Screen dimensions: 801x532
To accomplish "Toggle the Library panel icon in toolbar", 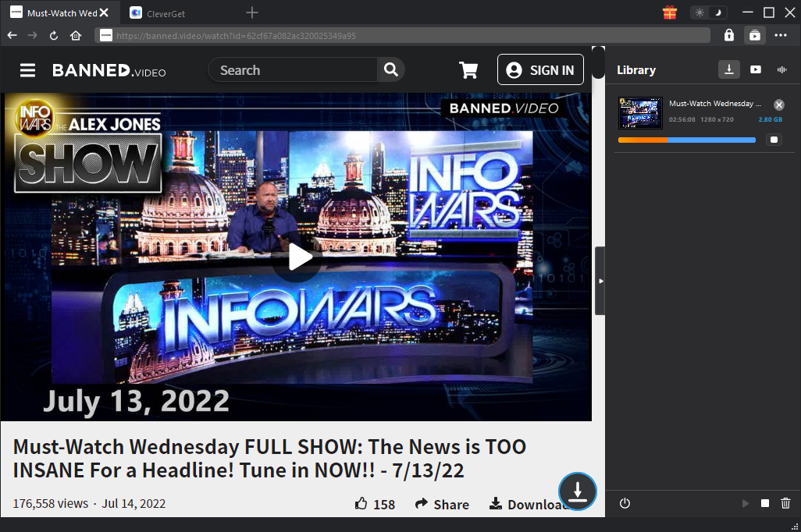I will click(x=754, y=35).
